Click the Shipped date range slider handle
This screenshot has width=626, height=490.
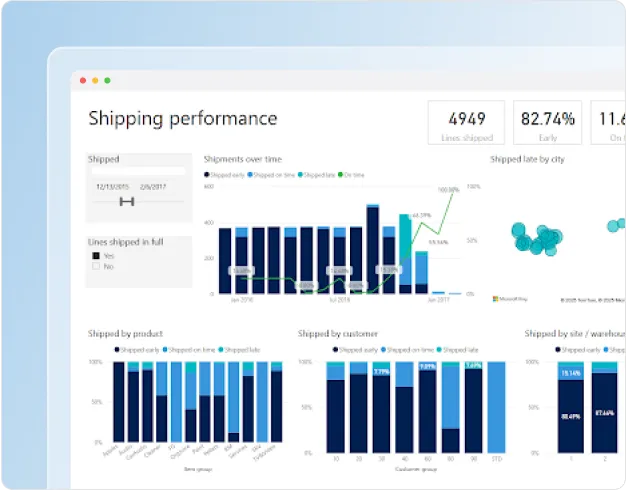point(127,202)
